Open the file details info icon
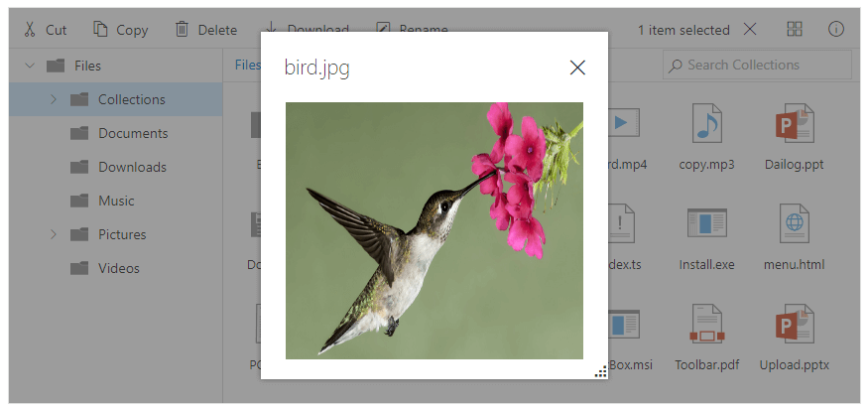Viewport: 868px width, 410px height. tap(836, 29)
